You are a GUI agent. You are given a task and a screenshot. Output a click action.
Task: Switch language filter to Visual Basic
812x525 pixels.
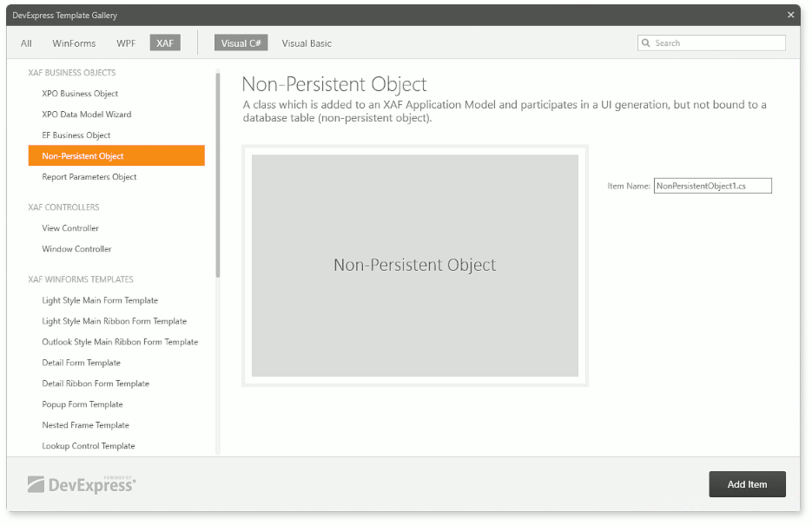[x=306, y=43]
